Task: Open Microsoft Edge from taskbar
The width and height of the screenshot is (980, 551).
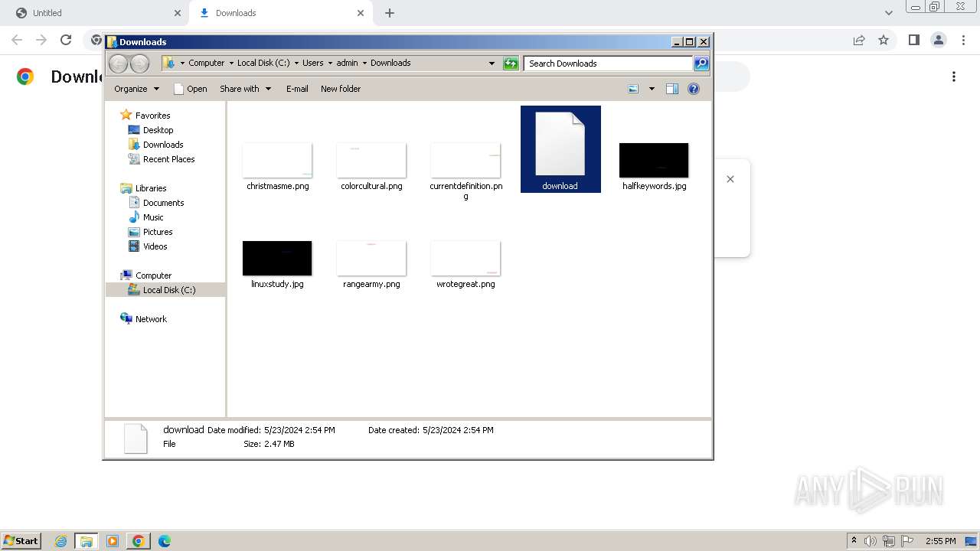Action: click(164, 541)
